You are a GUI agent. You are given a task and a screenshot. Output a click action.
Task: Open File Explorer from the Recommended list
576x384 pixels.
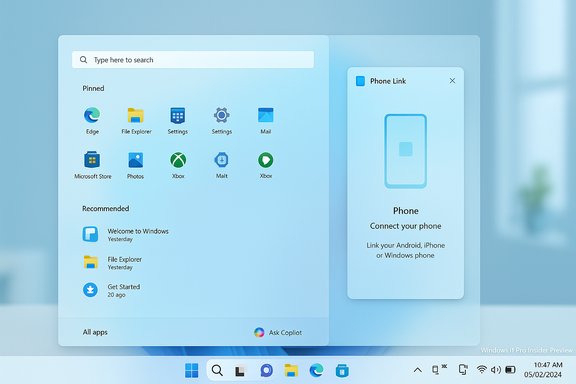[112, 263]
